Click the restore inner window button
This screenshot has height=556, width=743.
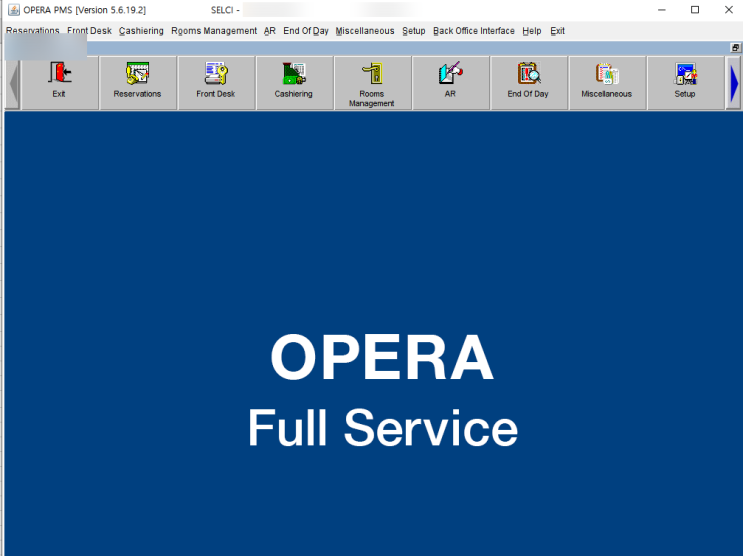[x=735, y=47]
